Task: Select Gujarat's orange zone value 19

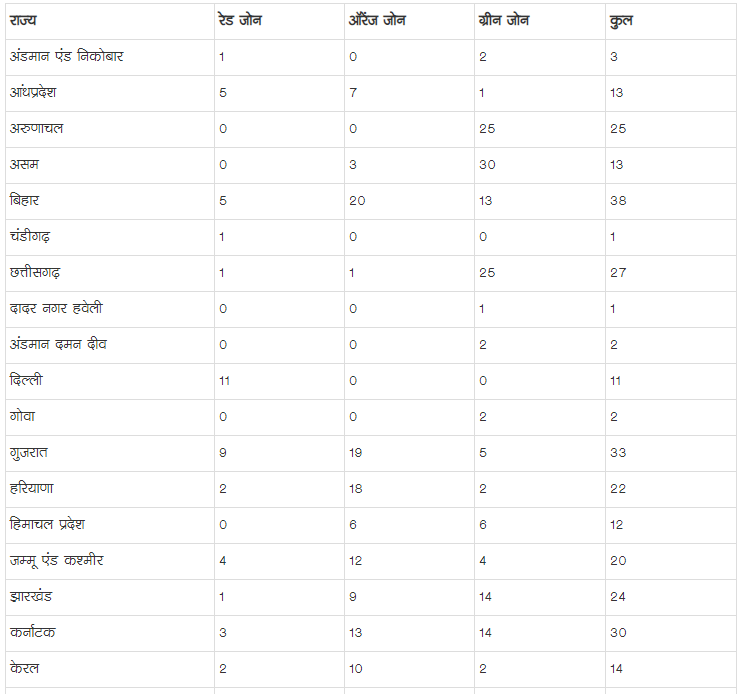Action: pyautogui.click(x=357, y=453)
